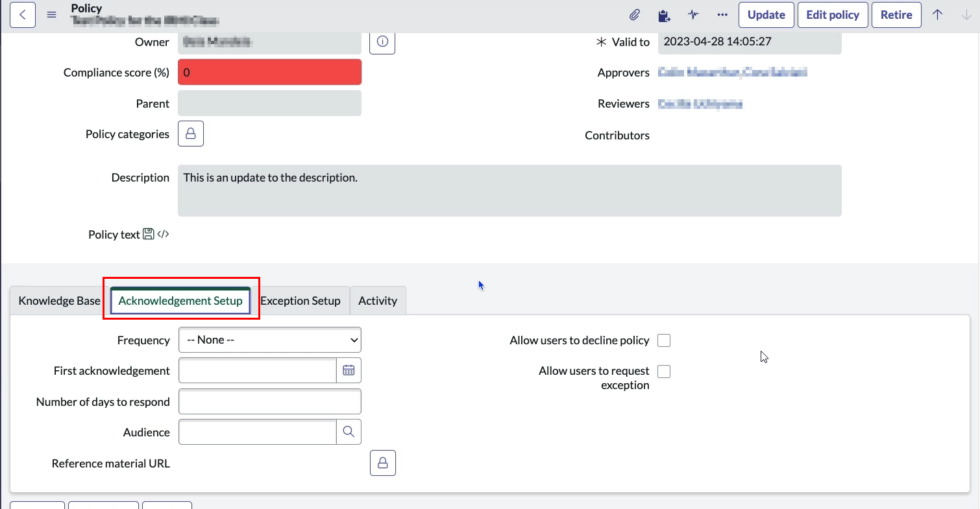
Task: Expand the Frequency dropdown
Action: (269, 340)
